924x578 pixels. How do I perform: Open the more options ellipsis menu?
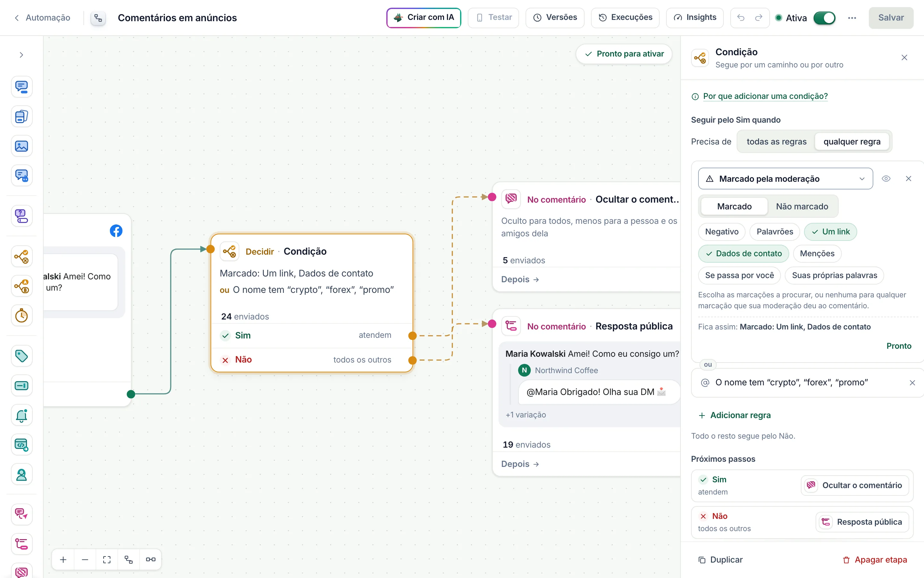[x=852, y=18]
